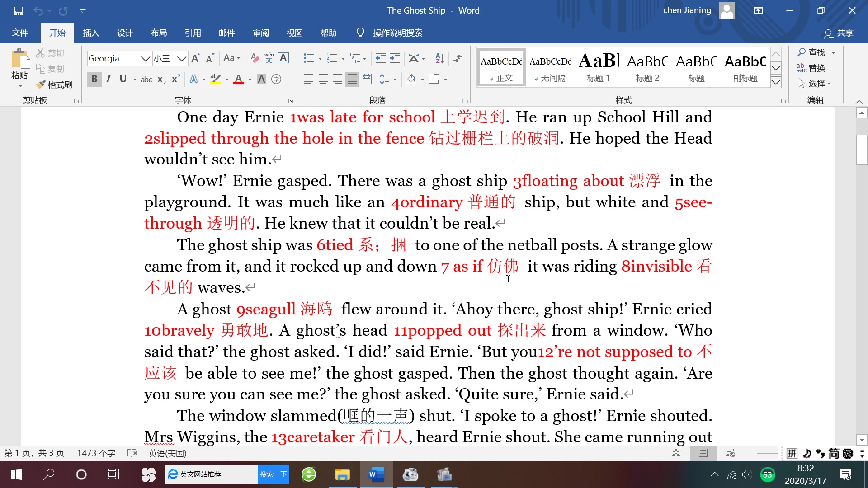
Task: Apply enclosed character circle icon
Action: (276, 80)
